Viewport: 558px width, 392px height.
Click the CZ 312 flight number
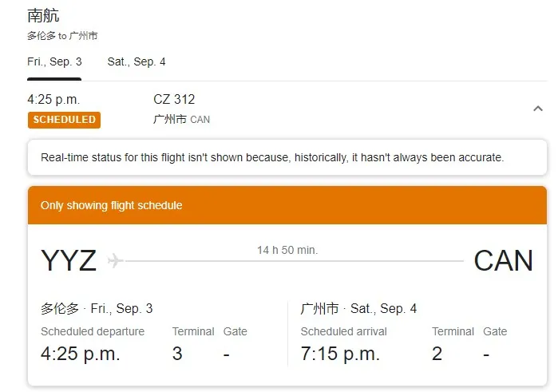[174, 99]
